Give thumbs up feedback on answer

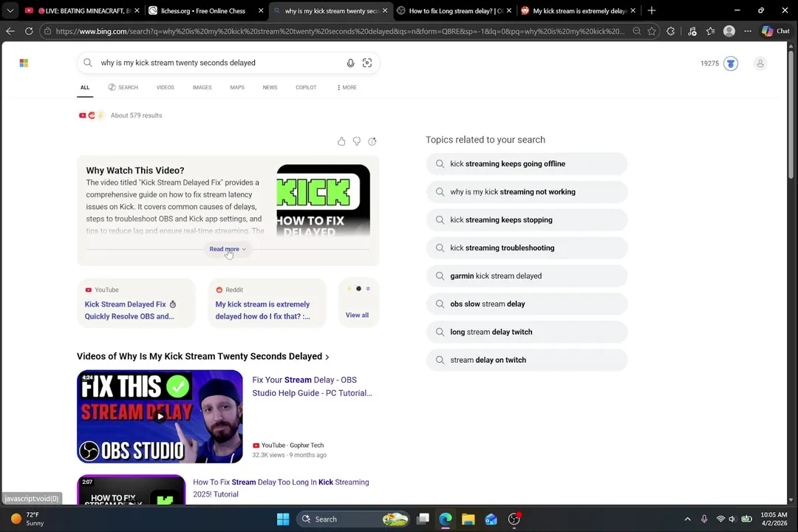point(341,141)
